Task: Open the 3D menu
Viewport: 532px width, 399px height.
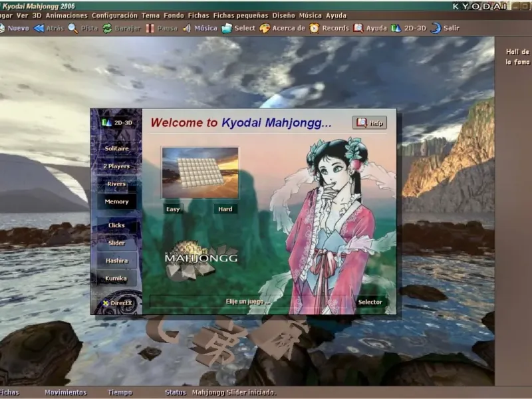Action: [x=37, y=15]
